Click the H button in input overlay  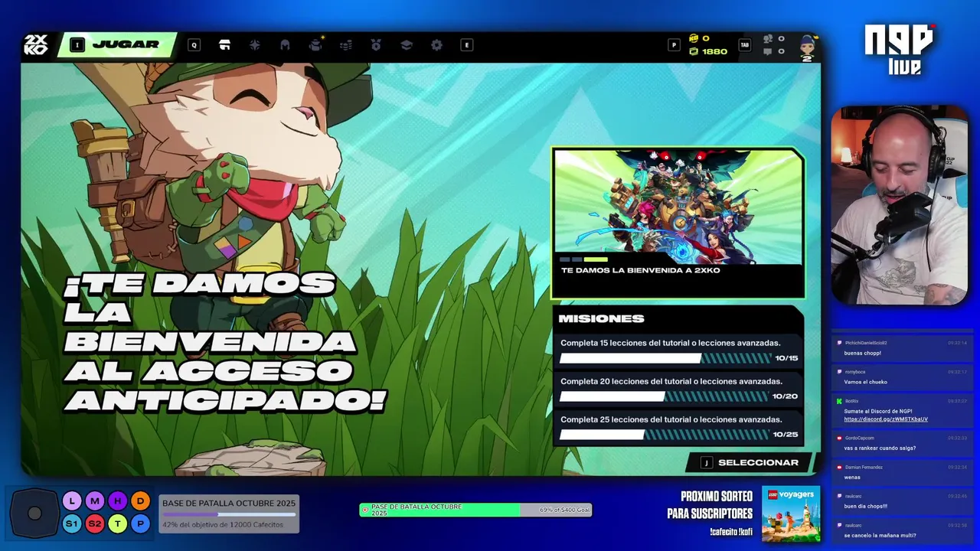point(117,501)
